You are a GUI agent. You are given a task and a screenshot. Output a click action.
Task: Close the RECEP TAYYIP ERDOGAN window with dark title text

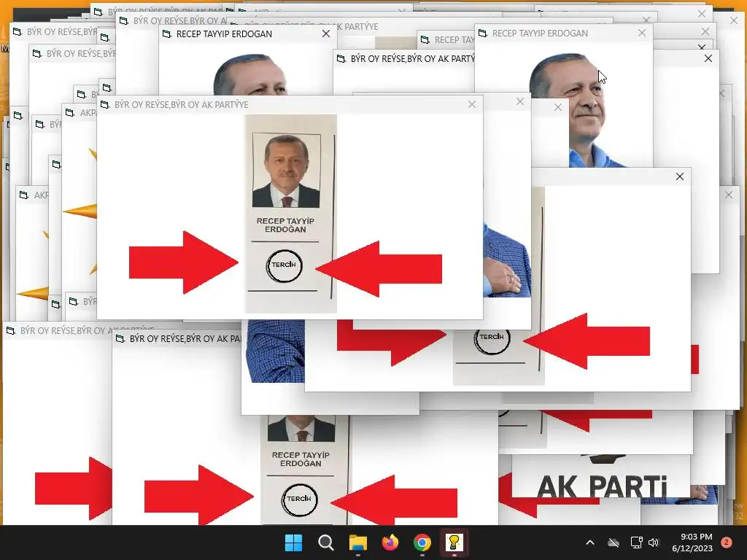click(326, 34)
